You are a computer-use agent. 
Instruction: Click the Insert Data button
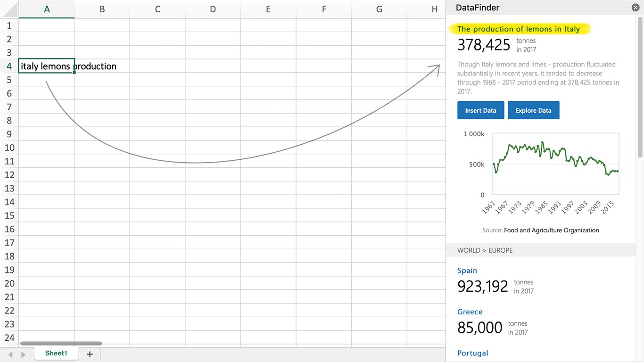pos(480,110)
